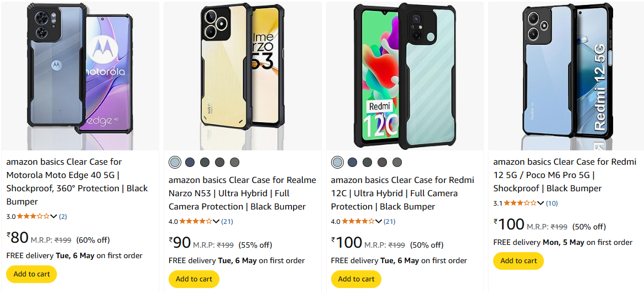Viewport: 644px width, 293px height.
Task: Choose the light blue swatch for Redmi 12C case
Action: [x=337, y=162]
